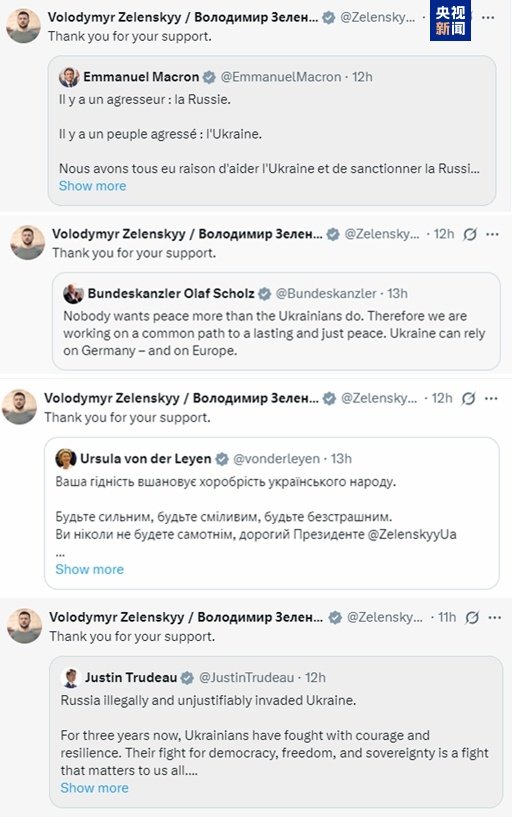The width and height of the screenshot is (512, 817).
Task: Open more options menu on Macron reply post
Action: click(488, 18)
